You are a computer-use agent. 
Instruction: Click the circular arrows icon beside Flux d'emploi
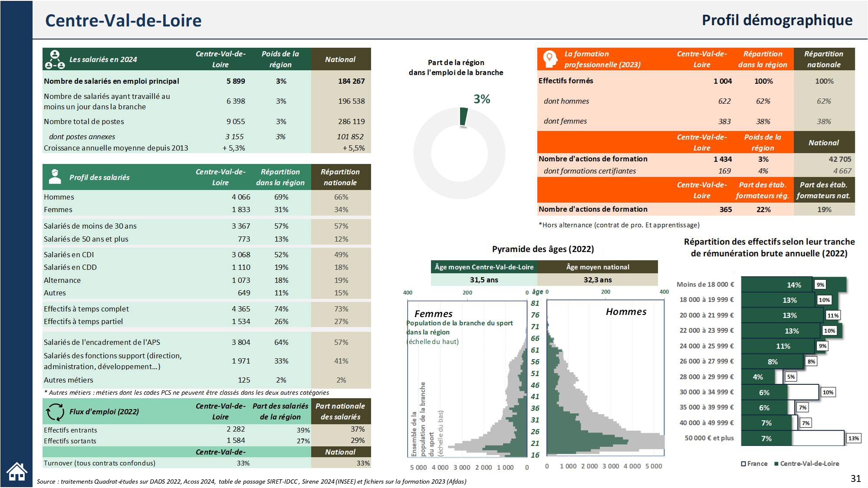coord(55,412)
